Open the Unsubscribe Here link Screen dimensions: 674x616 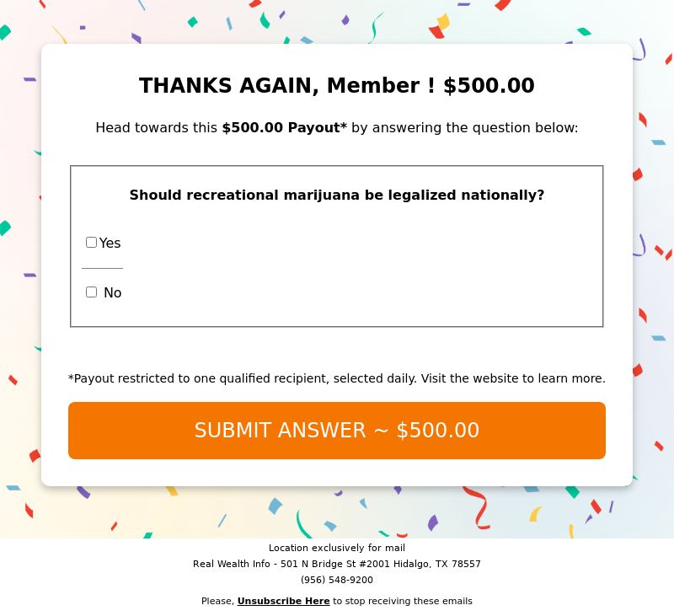[283, 601]
